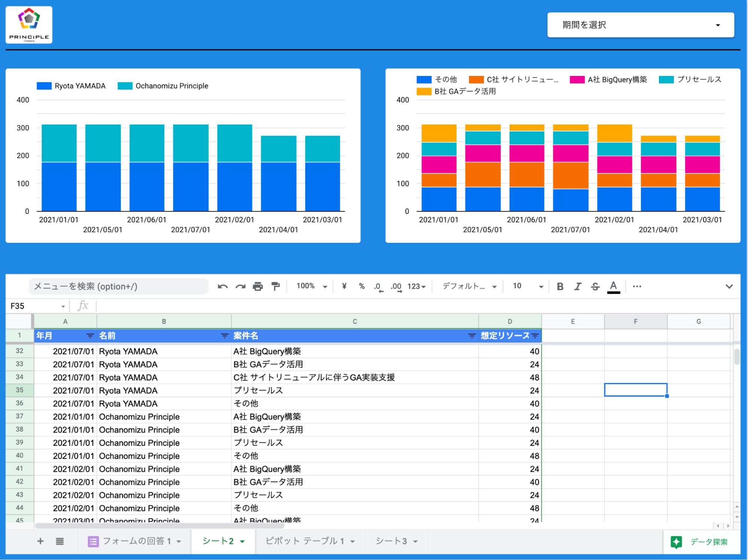This screenshot has width=748, height=560.
Task: Click the three-dots more options icon
Action: point(637,287)
